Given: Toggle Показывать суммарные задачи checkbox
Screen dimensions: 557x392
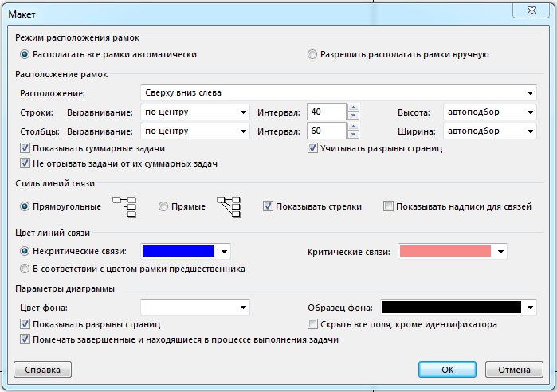Looking at the screenshot, I should (x=25, y=148).
